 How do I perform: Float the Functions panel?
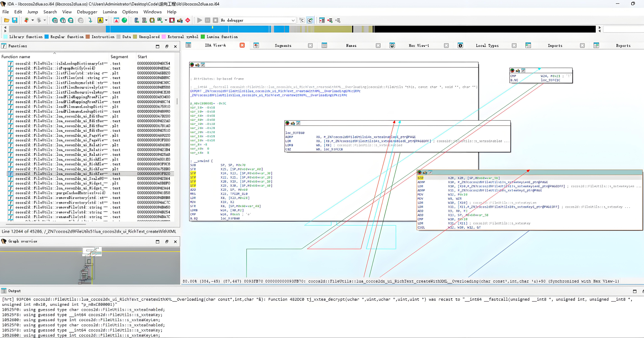point(167,46)
